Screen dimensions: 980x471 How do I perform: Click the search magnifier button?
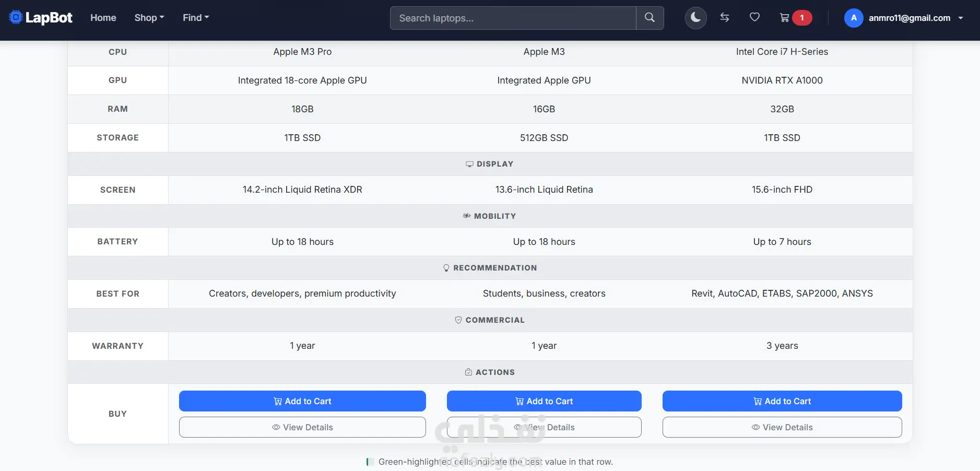tap(650, 18)
